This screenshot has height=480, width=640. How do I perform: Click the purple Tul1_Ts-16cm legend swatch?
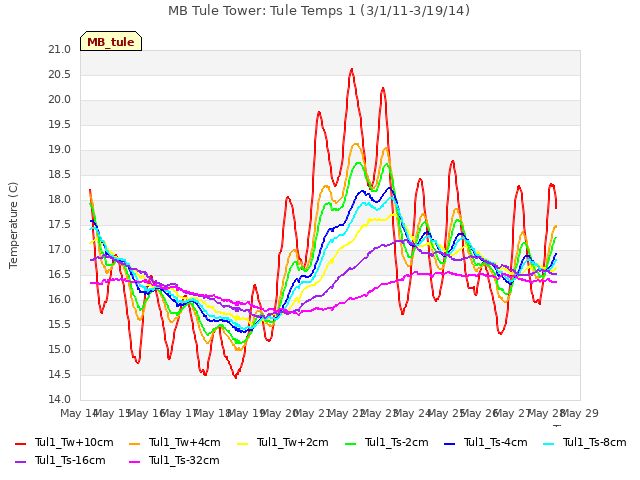click(x=20, y=461)
